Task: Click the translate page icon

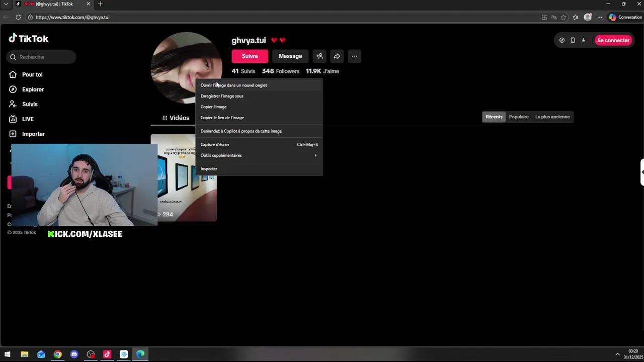Action: point(554,17)
